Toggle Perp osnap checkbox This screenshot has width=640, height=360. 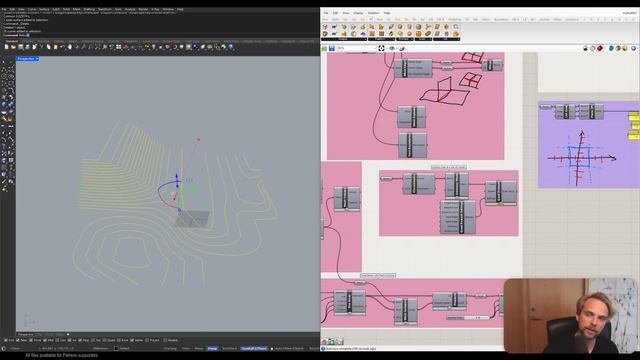click(80, 340)
